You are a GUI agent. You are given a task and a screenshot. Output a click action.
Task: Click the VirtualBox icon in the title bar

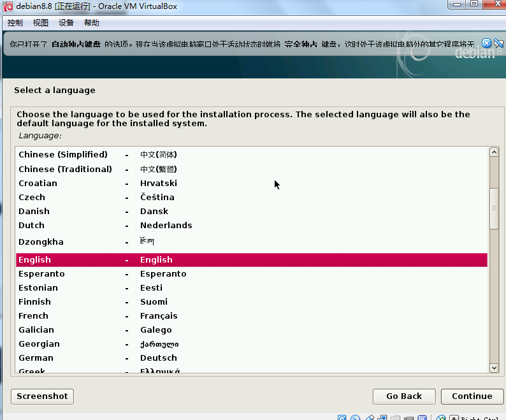pos(8,6)
